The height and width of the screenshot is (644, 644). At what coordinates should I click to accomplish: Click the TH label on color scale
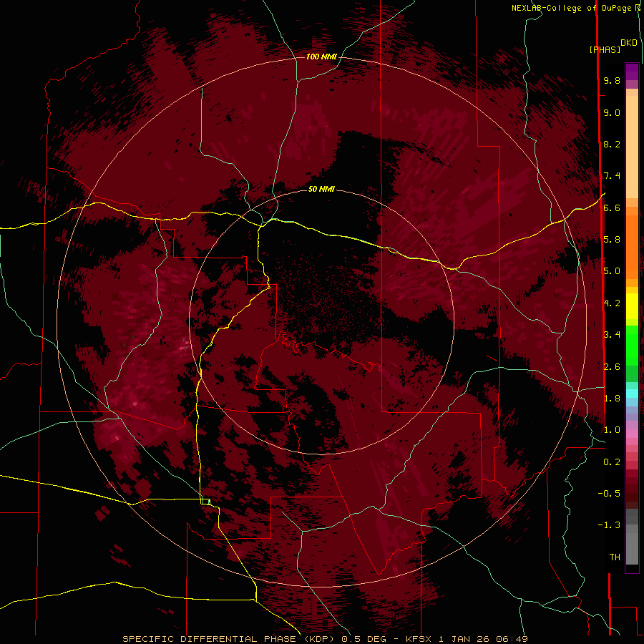coord(615,557)
